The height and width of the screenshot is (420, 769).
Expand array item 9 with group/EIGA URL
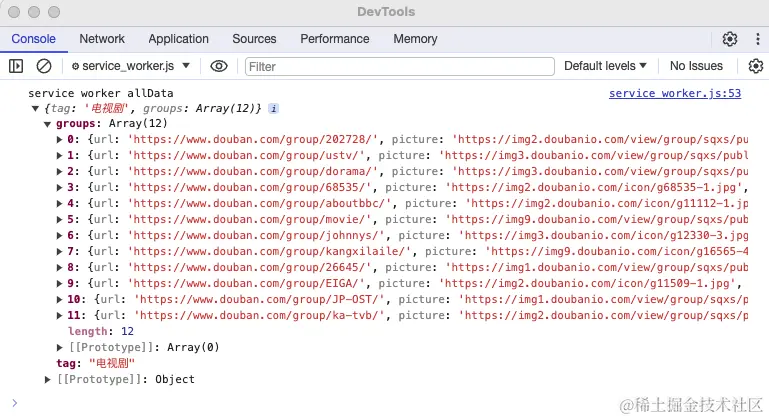coord(59,284)
